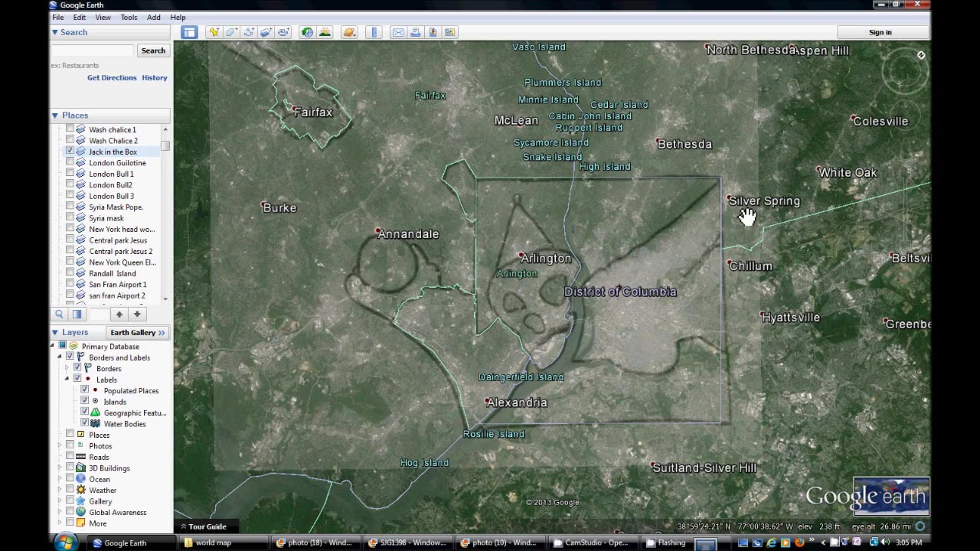Screen dimensions: 980x551
Task: Open the File menu
Action: click(58, 17)
